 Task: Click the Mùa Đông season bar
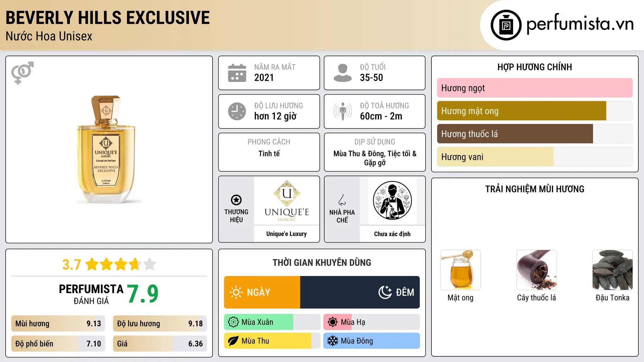coord(372,341)
